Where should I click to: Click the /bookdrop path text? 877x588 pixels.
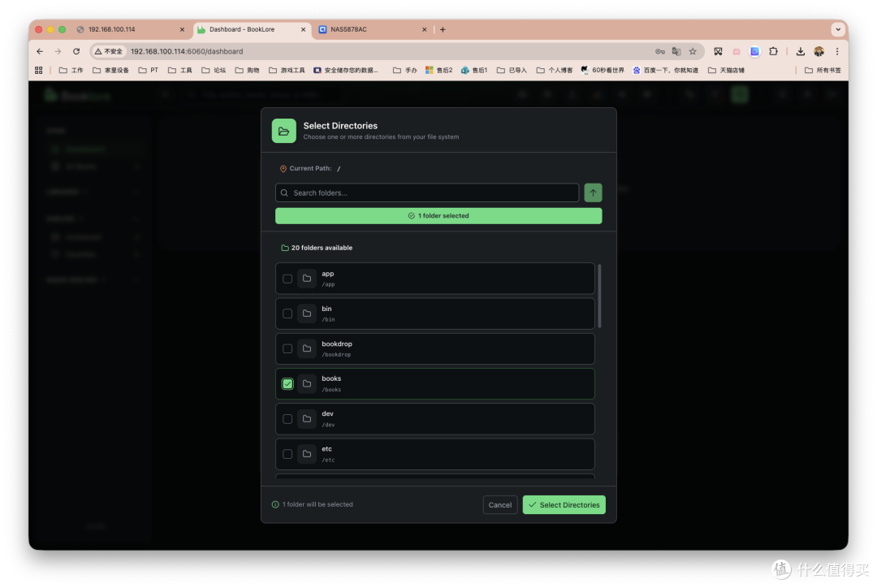[336, 355]
